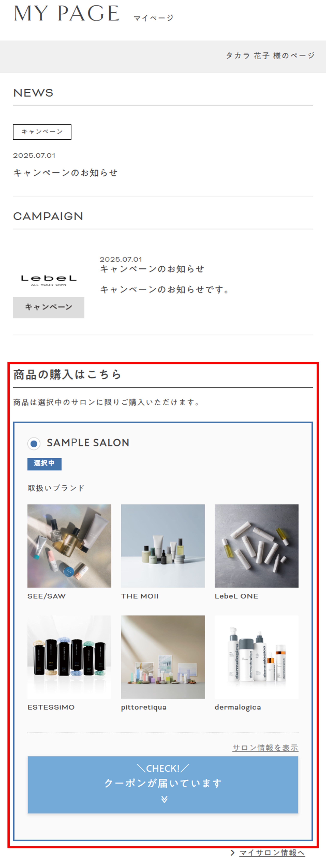The width and height of the screenshot is (326, 868).
Task: Open the dermalogica brand image
Action: (257, 657)
